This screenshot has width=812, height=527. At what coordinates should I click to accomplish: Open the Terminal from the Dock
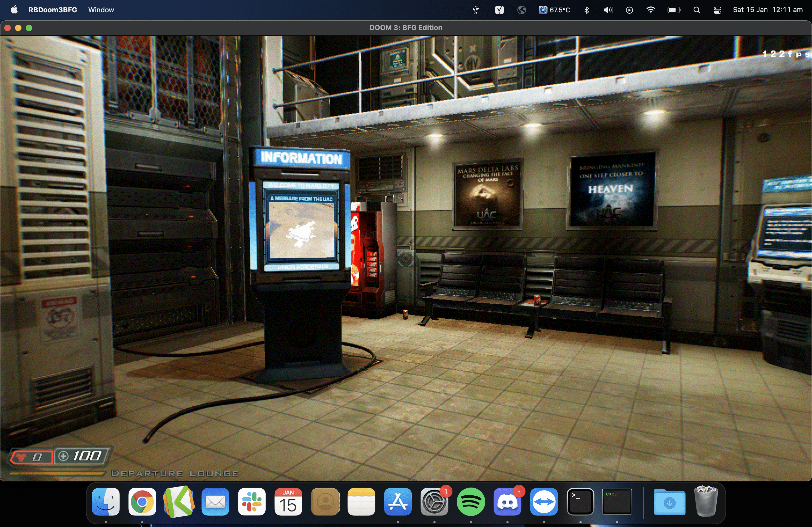581,502
